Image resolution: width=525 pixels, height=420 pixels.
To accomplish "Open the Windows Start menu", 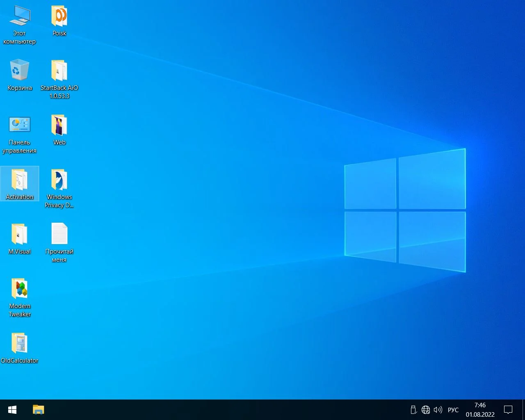I will coord(12,410).
